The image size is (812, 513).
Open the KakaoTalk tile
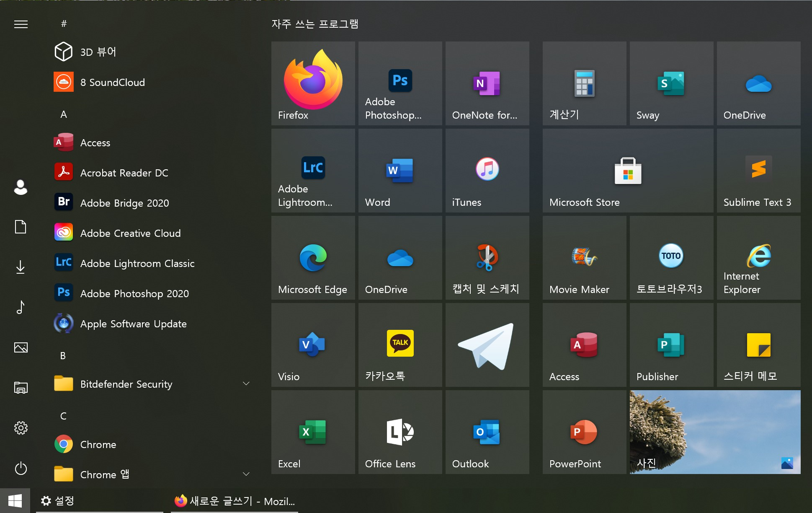pos(400,345)
